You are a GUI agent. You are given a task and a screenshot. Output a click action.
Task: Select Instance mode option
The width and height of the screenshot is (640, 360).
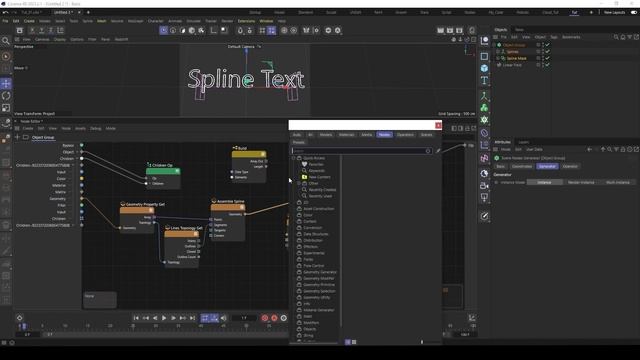point(544,182)
